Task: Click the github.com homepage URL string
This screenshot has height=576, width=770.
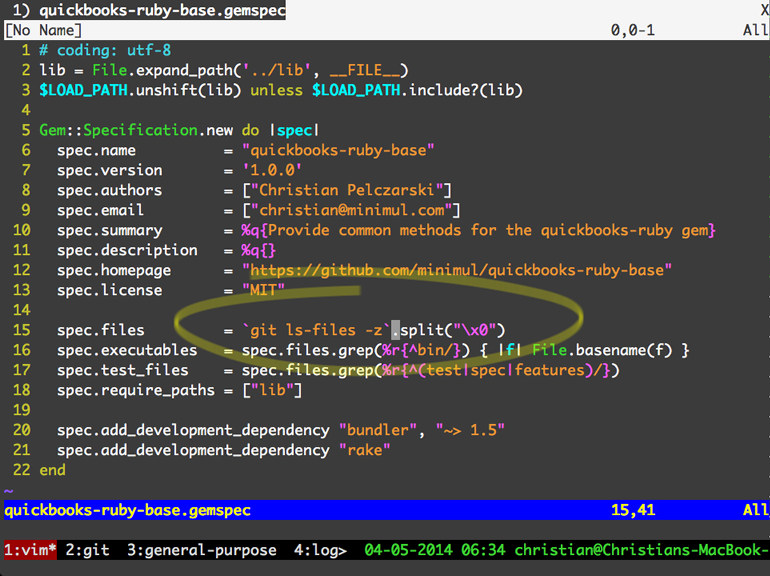Action: click(457, 271)
